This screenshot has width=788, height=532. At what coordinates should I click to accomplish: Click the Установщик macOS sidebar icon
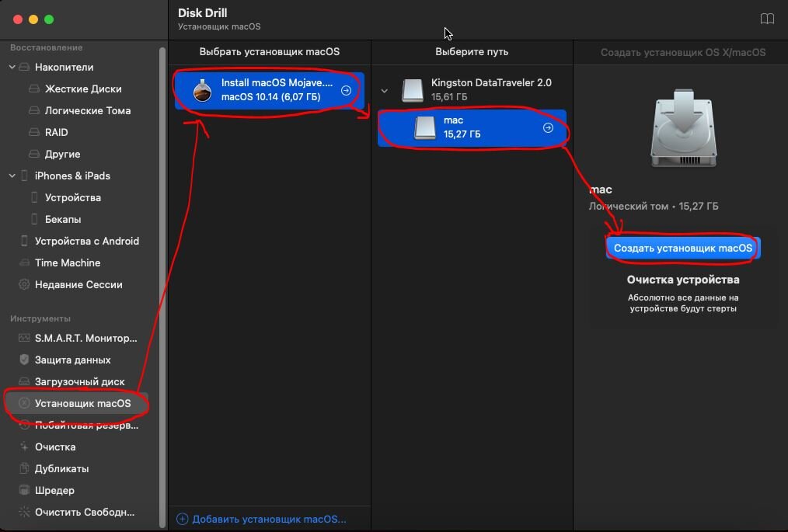[24, 403]
